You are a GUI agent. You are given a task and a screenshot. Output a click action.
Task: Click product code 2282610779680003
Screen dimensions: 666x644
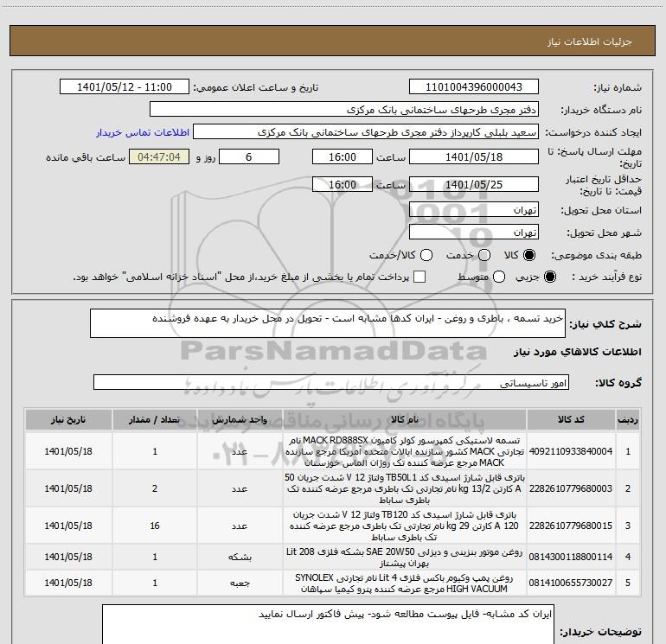(x=571, y=488)
